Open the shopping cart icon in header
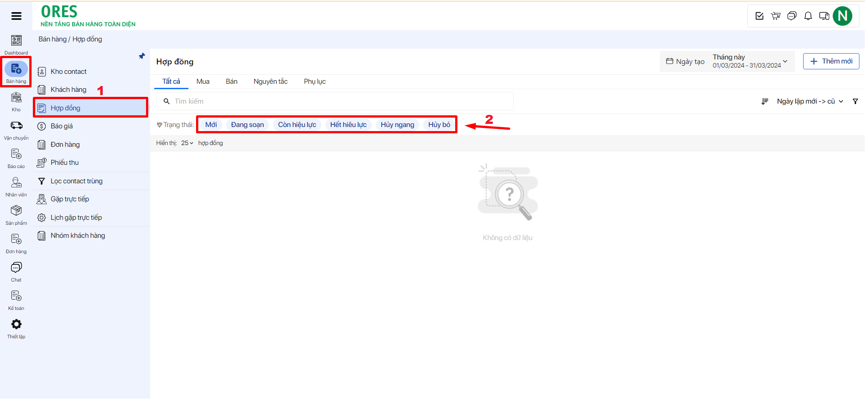The width and height of the screenshot is (868, 400). [776, 16]
